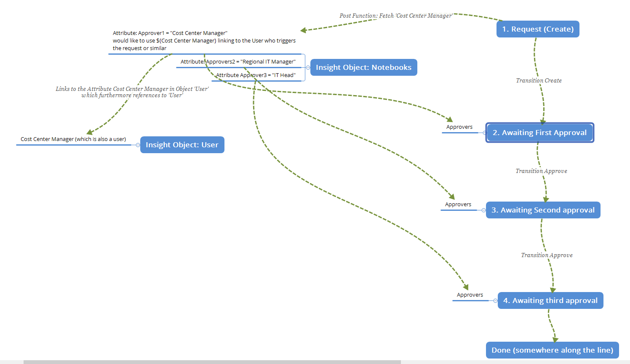Select the Approvers2 'Regional IT Manager' subtopic
630x364 pixels.
(238, 62)
